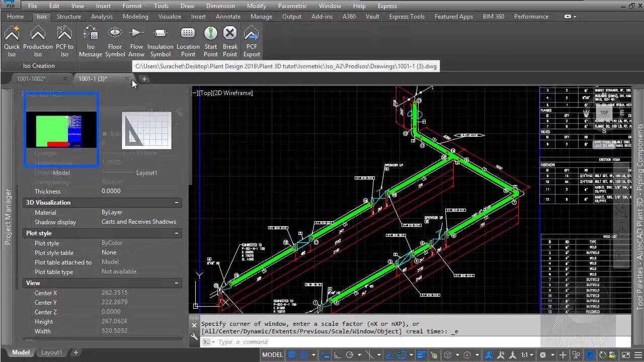Add new layout with plus button

click(76, 352)
